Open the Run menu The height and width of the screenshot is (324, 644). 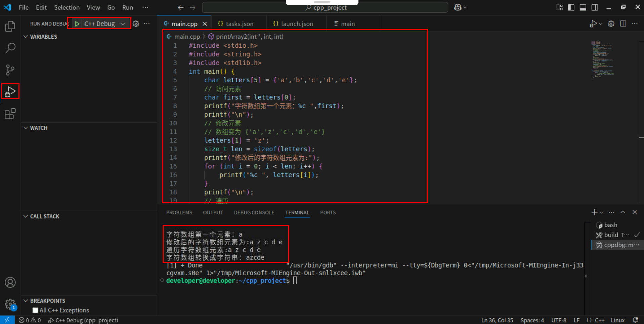coord(127,7)
